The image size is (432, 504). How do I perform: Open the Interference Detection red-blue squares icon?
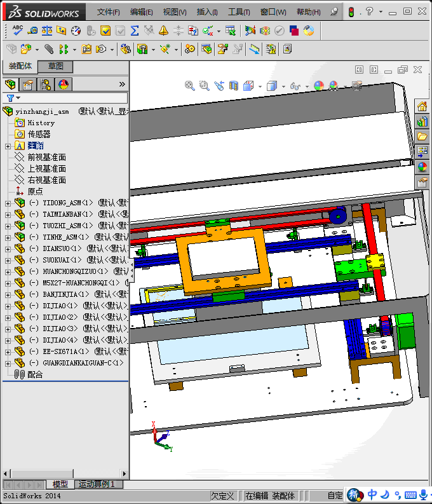pos(294,31)
